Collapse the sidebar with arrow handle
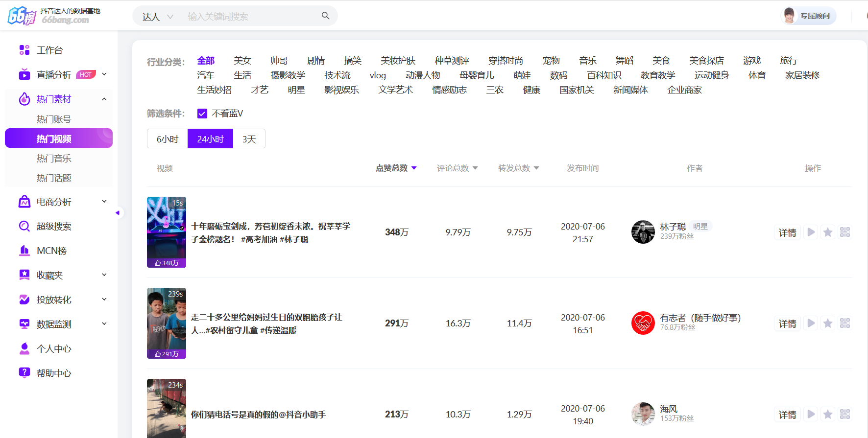The height and width of the screenshot is (438, 868). [x=118, y=213]
